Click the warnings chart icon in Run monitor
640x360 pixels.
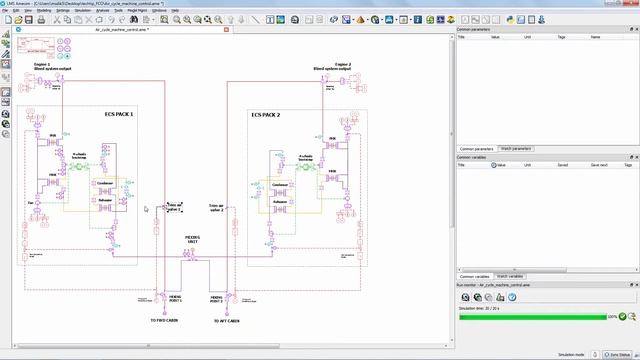coord(500,297)
